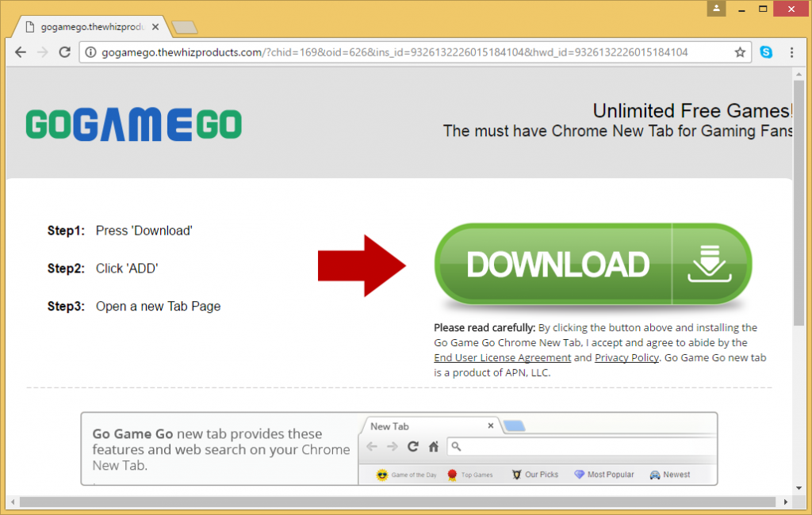Open the Skype extension icon
Screen dimensions: 812x515
coord(766,52)
